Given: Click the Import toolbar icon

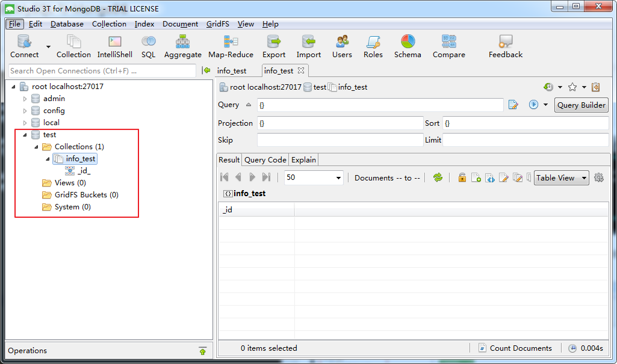Looking at the screenshot, I should (308, 46).
